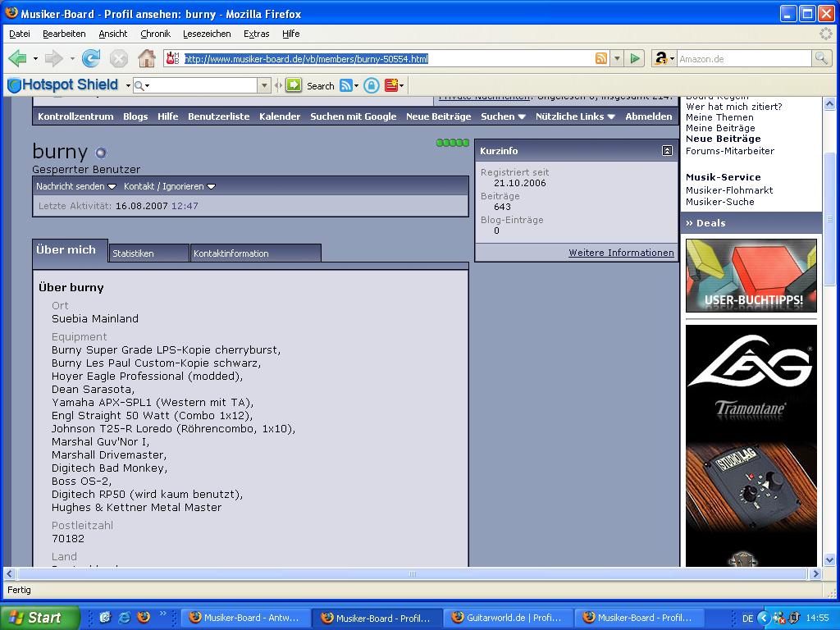Go to the Home page icon
840x630 pixels.
[x=146, y=58]
